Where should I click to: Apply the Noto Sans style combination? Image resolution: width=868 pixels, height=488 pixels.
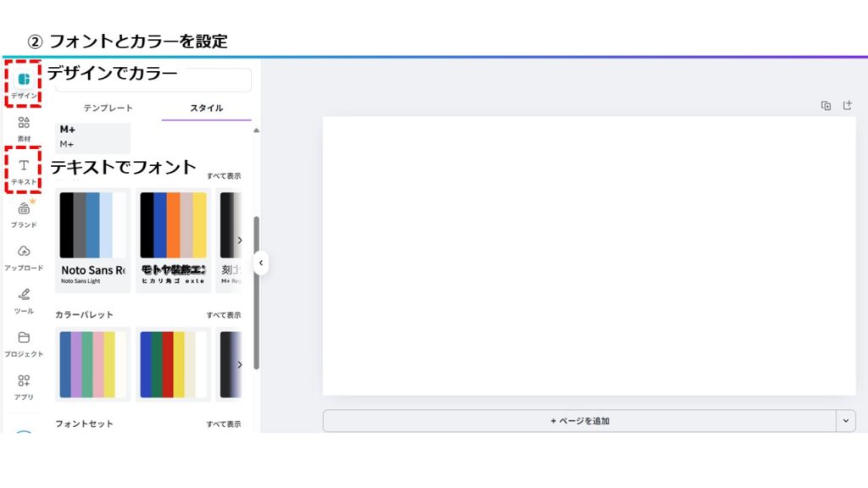93,240
